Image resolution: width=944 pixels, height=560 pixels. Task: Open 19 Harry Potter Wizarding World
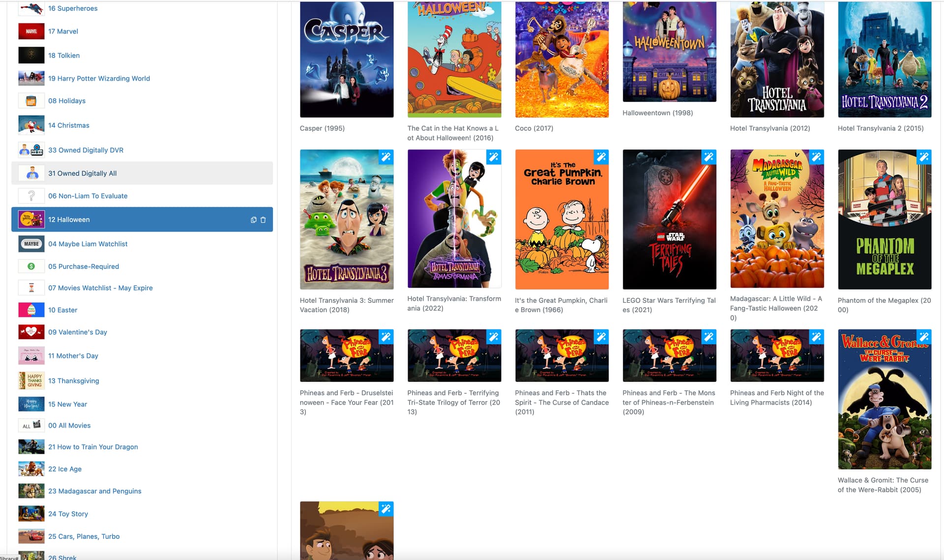(x=99, y=78)
